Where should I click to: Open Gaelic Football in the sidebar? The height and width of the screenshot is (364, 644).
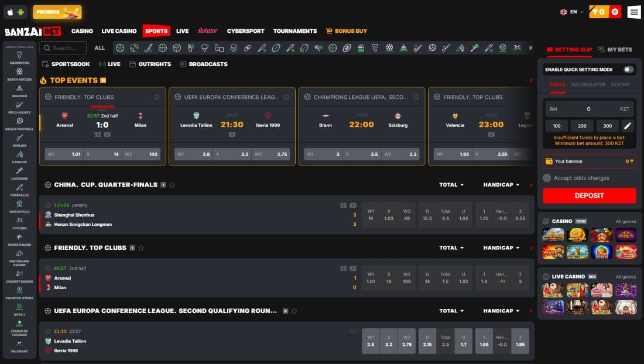19,124
